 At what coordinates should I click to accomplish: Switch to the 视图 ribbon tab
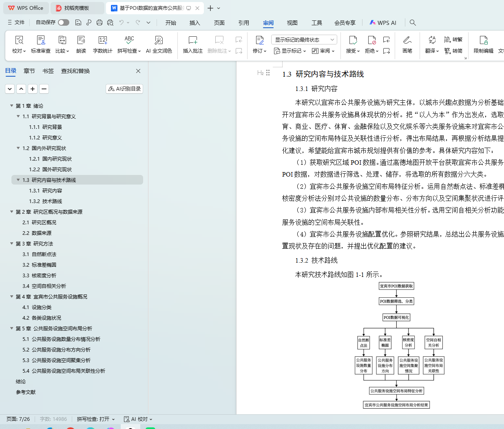pos(292,23)
